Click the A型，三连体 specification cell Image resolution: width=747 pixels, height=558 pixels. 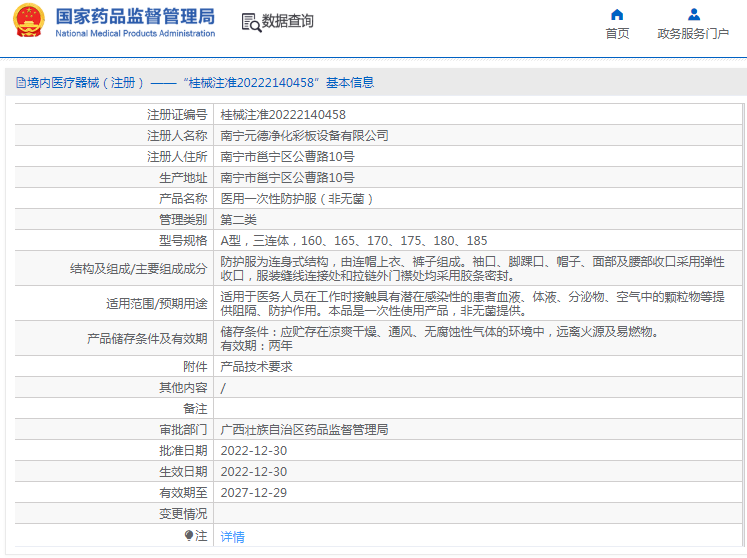pyautogui.click(x=353, y=241)
